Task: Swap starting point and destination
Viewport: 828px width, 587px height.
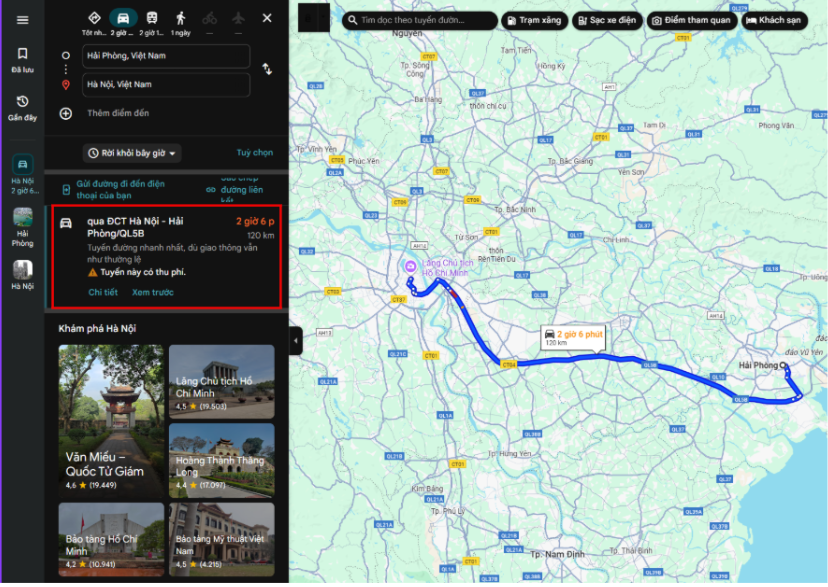Action: tap(267, 69)
